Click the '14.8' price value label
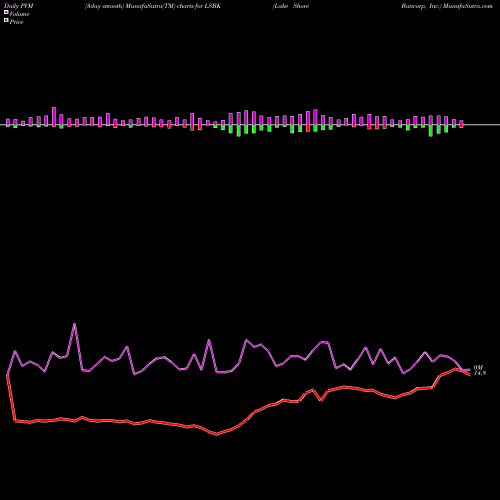 tap(480, 373)
